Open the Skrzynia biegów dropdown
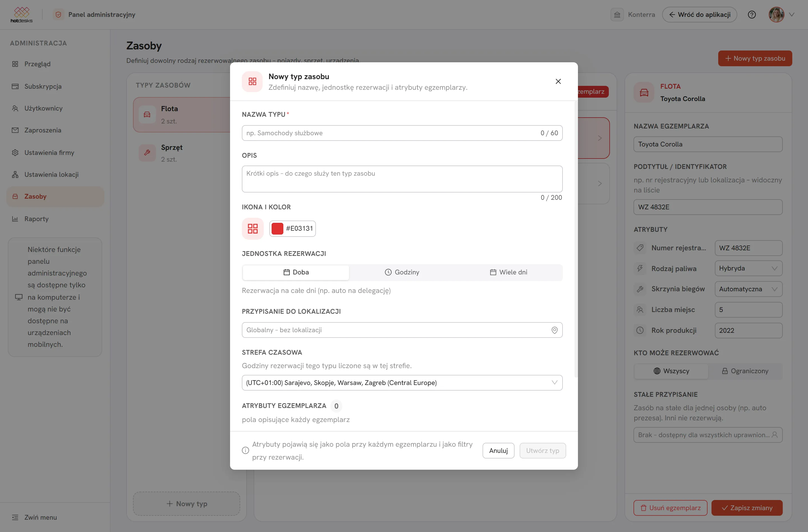Viewport: 808px width, 532px height. 748,289
